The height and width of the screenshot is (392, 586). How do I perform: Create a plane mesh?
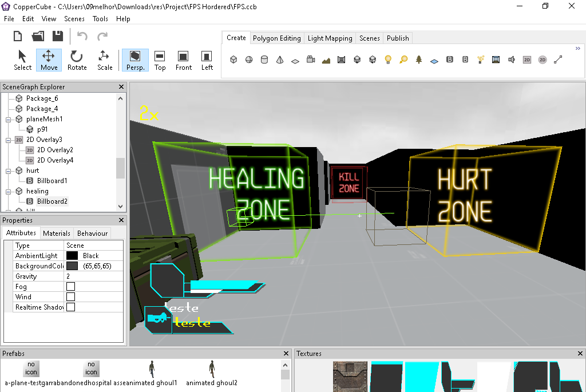coord(295,60)
